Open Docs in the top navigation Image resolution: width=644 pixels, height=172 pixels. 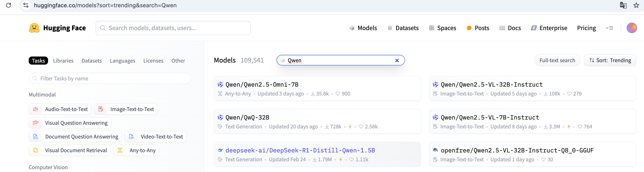point(510,28)
